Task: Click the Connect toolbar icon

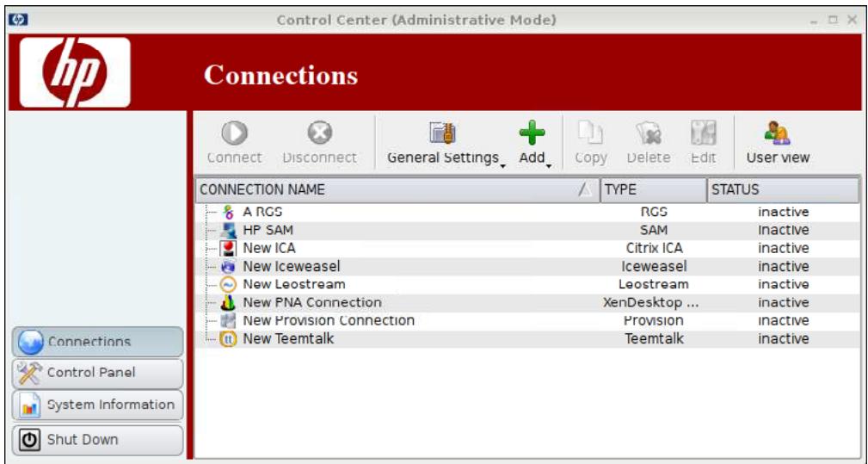Action: click(235, 133)
